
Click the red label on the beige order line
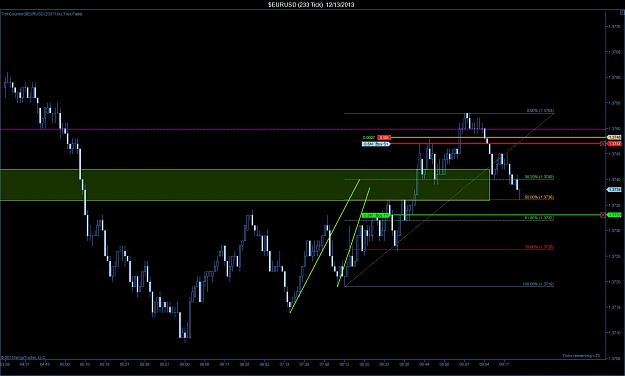coord(384,138)
